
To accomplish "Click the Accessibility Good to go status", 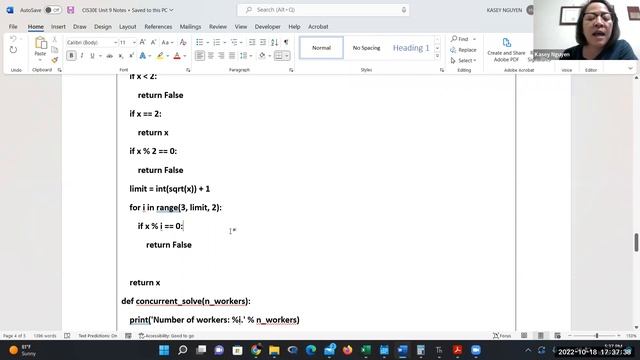I will [166, 336].
